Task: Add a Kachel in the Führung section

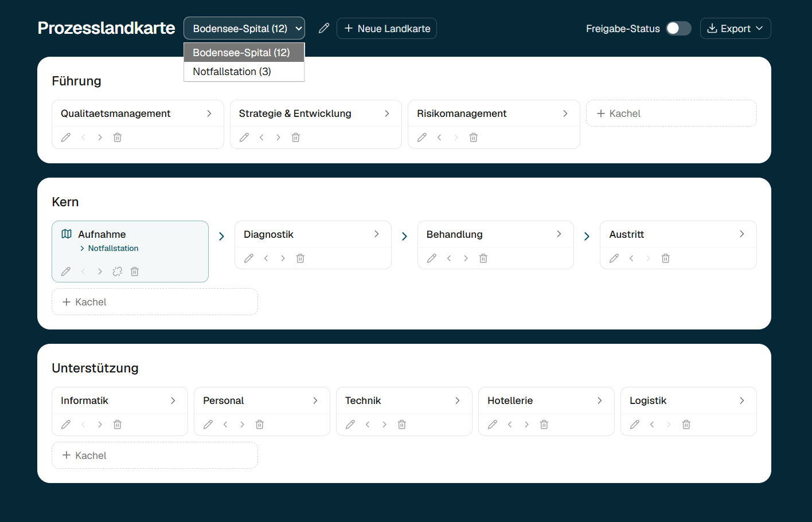Action: tap(672, 113)
